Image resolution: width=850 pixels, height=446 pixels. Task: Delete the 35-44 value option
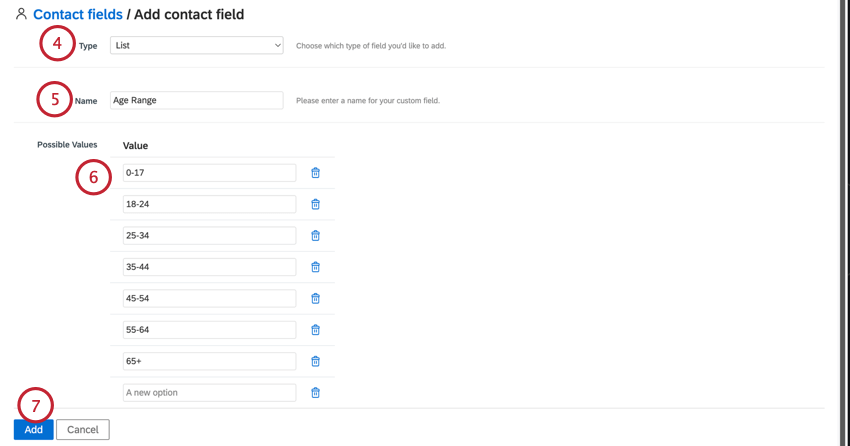coord(315,267)
